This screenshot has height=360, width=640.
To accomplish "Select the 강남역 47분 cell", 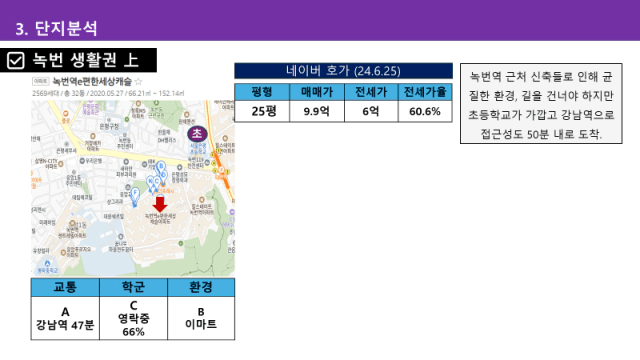I will (65, 318).
